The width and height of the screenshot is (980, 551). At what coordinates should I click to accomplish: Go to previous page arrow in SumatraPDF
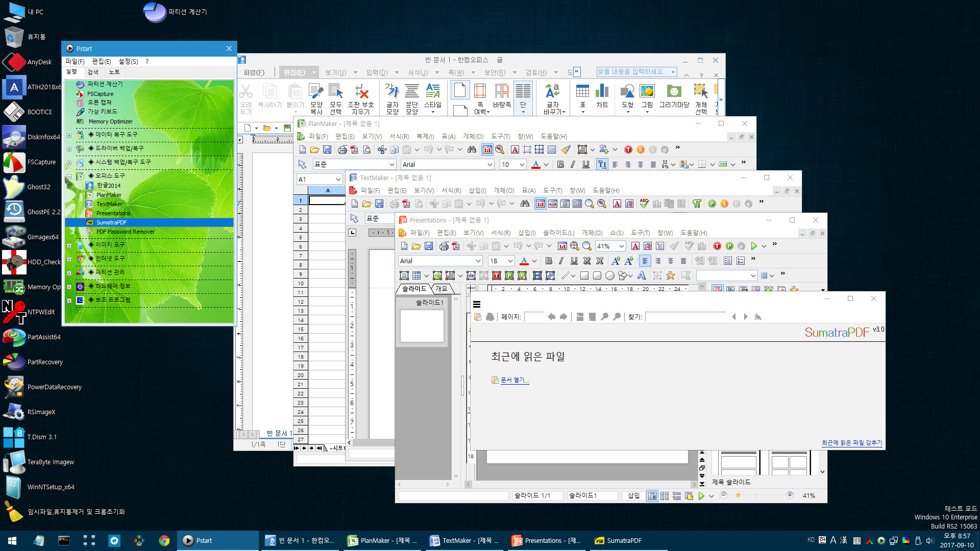[551, 317]
